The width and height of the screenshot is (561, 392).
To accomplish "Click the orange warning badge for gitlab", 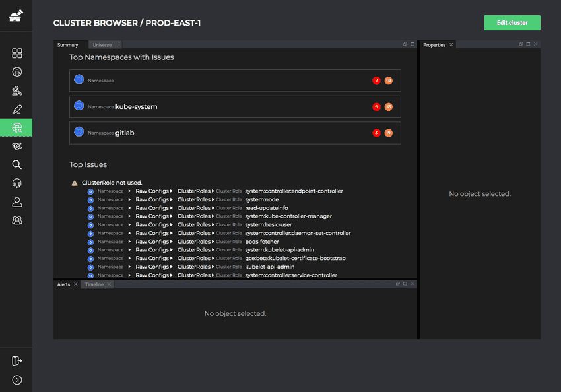I will [388, 133].
